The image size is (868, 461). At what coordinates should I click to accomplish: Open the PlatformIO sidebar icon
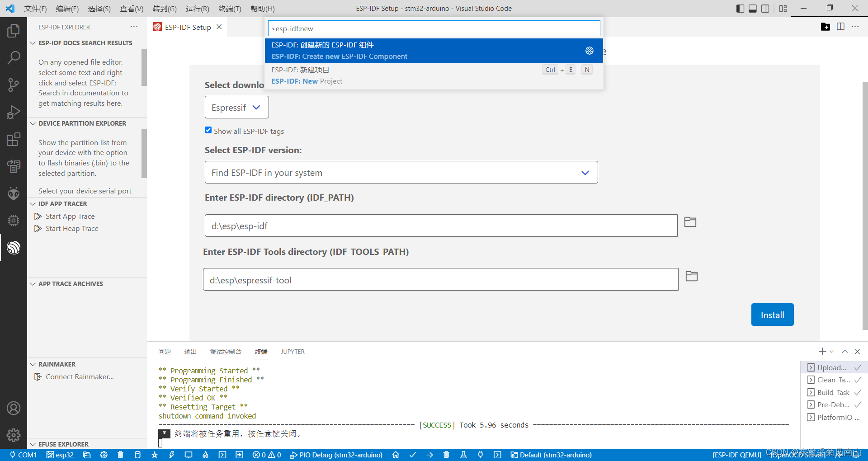pyautogui.click(x=14, y=193)
